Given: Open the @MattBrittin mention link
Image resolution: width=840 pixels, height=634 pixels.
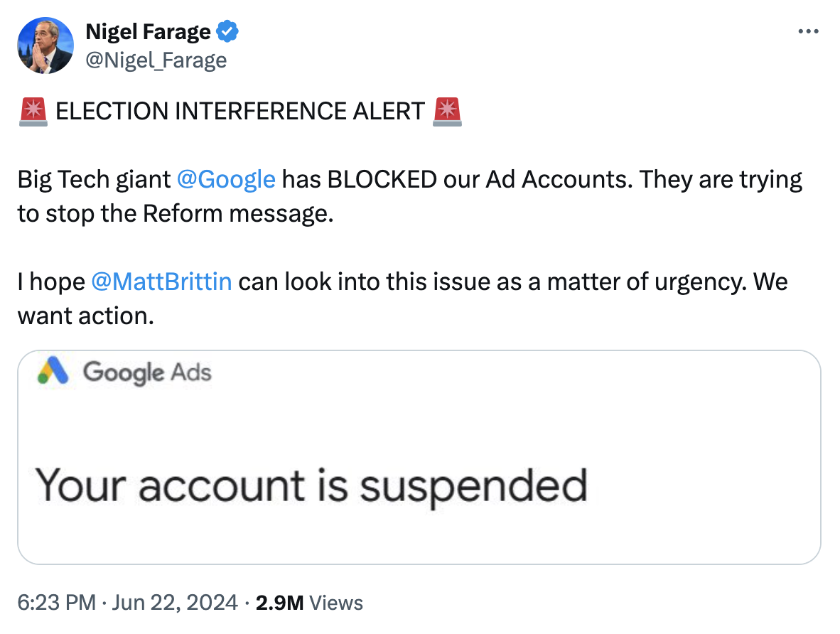Looking at the screenshot, I should pos(161,281).
